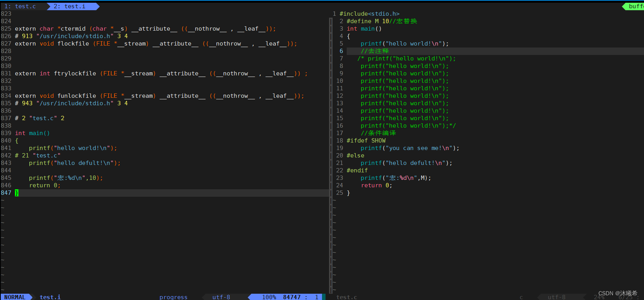644x300 pixels.
Task: Place cursor on '#include<stdio.h>' line
Action: (x=369, y=14)
